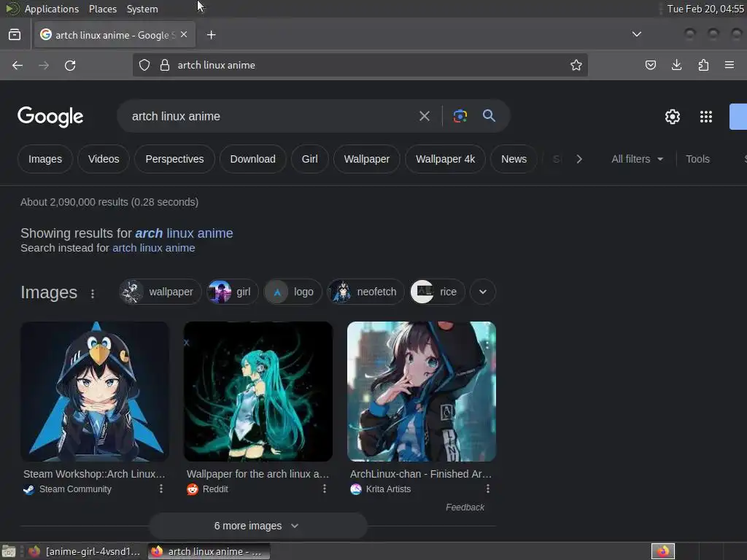Screen dimensions: 747x560
Task: Expand more image category chips
Action: click(483, 292)
